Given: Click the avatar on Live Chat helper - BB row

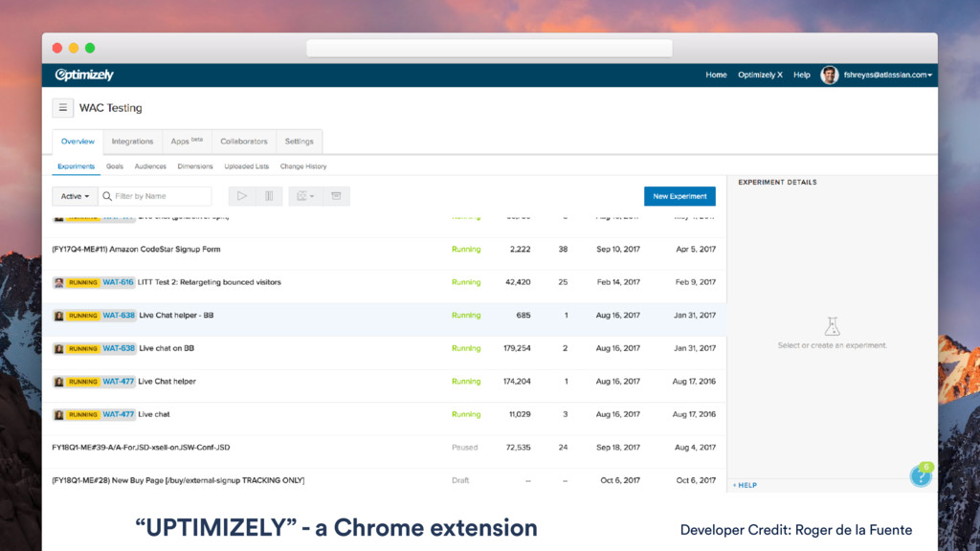Looking at the screenshot, I should (58, 316).
